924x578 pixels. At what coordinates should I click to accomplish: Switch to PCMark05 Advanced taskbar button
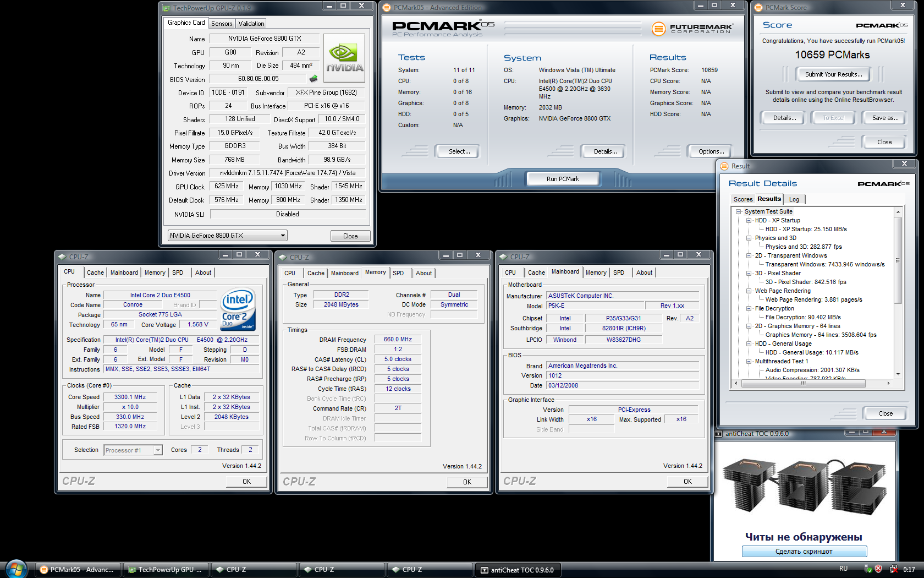[78, 570]
